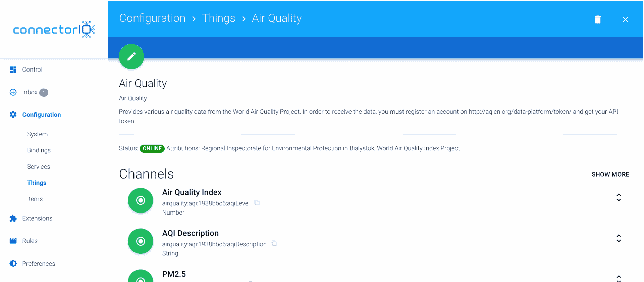Click the Attributions text line
The height and width of the screenshot is (282, 644).
click(x=313, y=148)
